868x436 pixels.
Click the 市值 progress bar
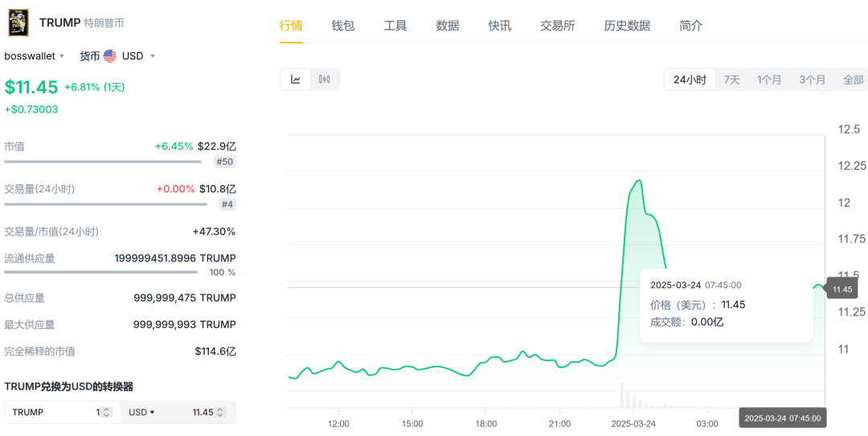pos(103,162)
